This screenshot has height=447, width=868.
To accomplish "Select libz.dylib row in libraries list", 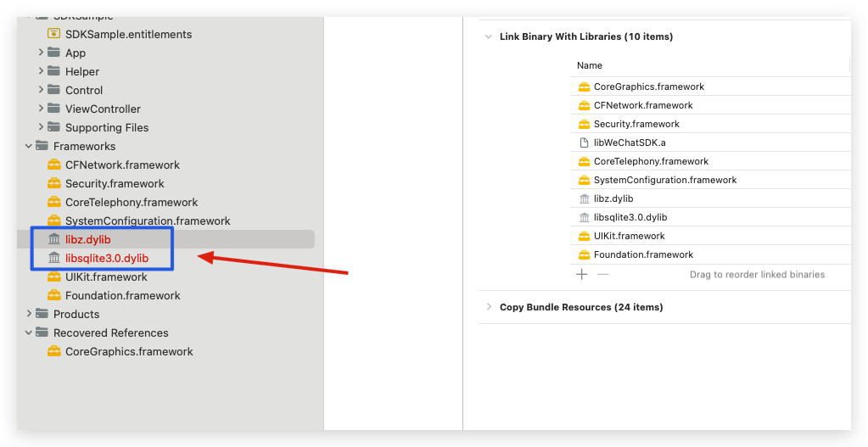I will click(x=711, y=198).
